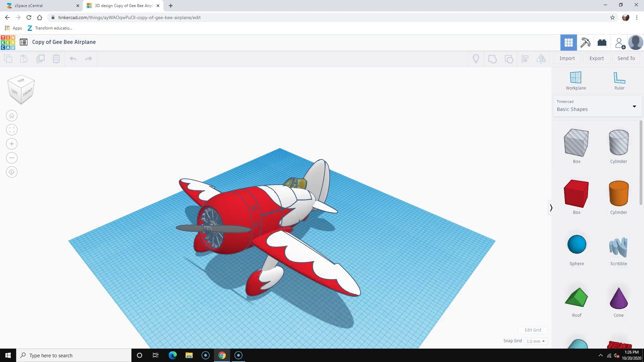Click the Export button
Viewport: 644px width, 362px height.
click(x=596, y=58)
